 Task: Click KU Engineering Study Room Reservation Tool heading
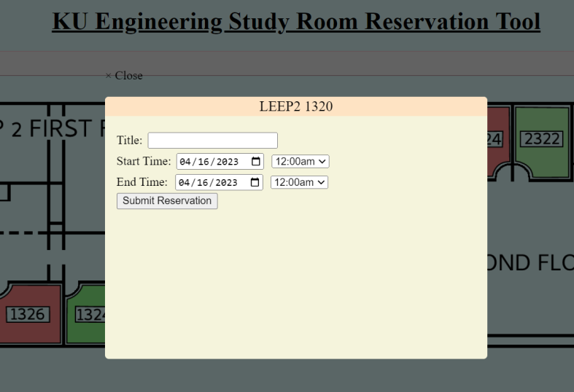click(x=296, y=22)
